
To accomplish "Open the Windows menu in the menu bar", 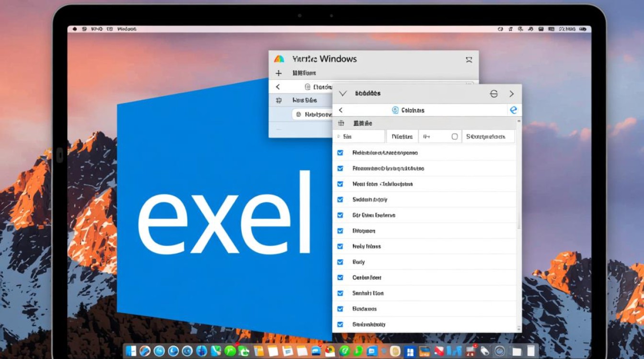I will (x=126, y=29).
